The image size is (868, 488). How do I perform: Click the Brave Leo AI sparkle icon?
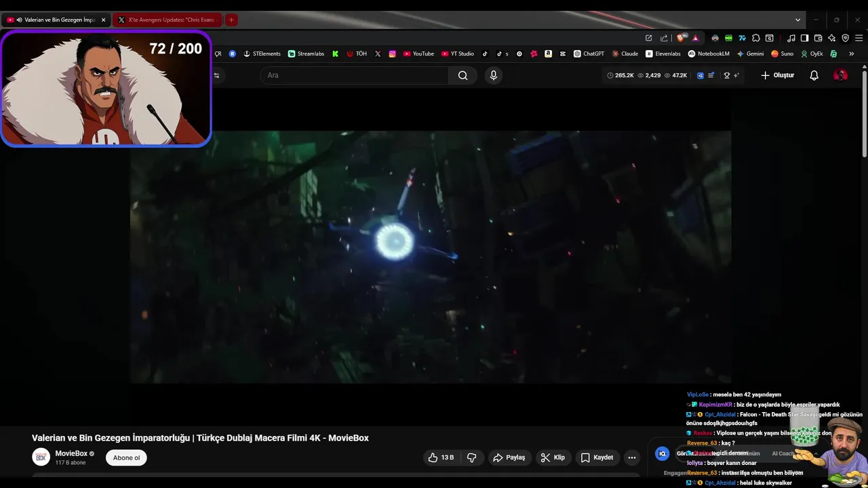tap(831, 38)
